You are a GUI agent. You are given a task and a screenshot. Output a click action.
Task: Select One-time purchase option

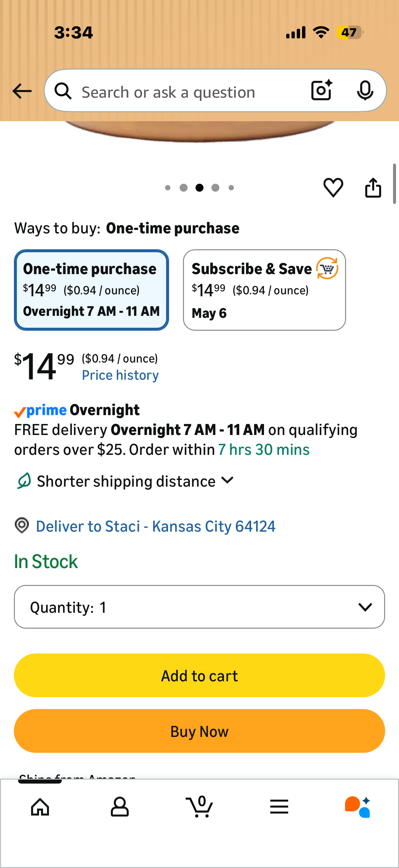pyautogui.click(x=91, y=290)
